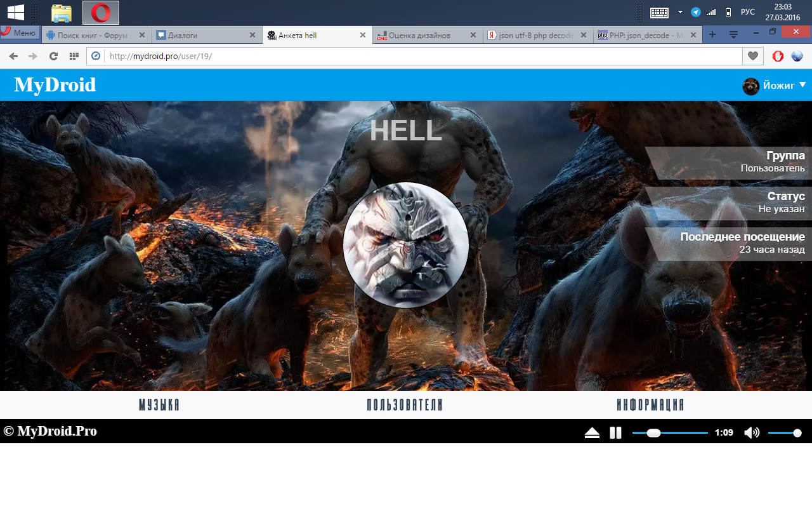
Task: Close the Оценка дизайнов tab
Action: pos(473,36)
